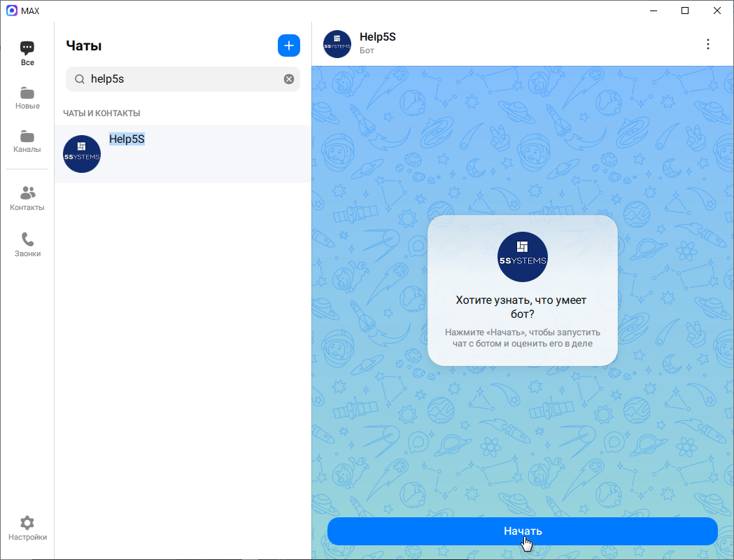Click the Бот subtitle under Help5S header

point(367,50)
